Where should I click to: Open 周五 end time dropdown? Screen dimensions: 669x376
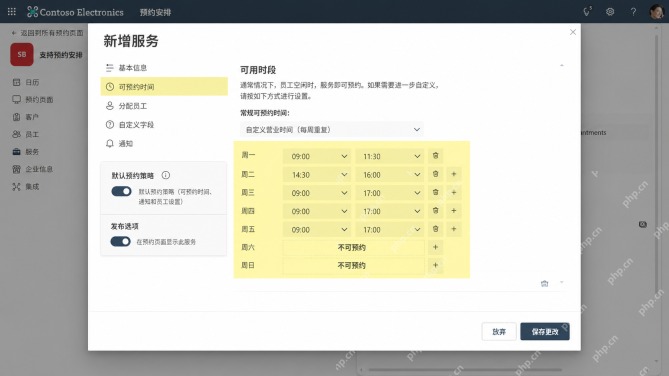[x=390, y=230]
